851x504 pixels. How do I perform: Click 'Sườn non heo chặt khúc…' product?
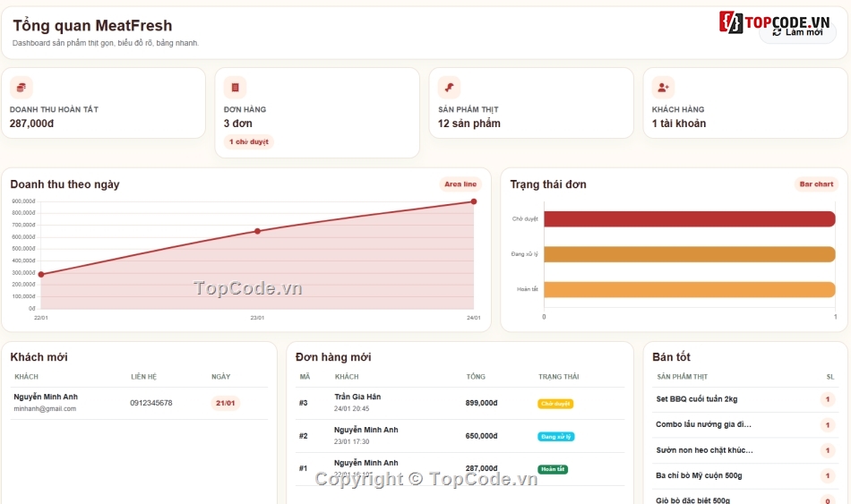(x=704, y=450)
